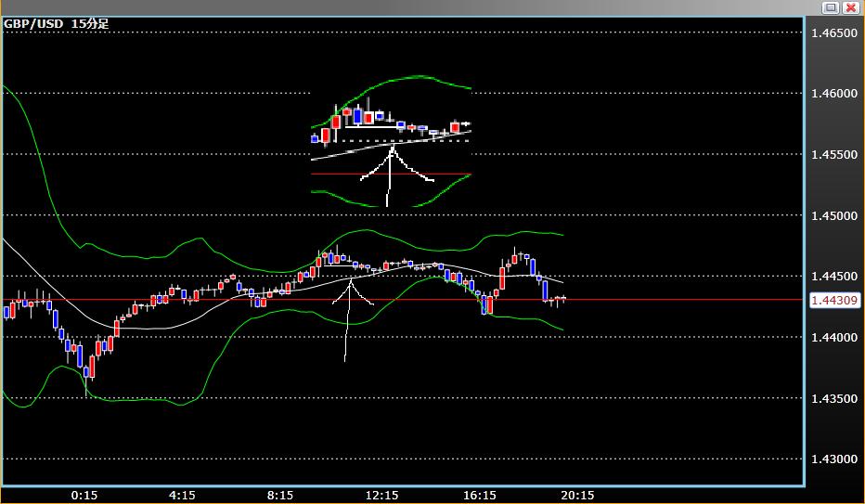Viewport: 865px width, 504px height.
Task: Click the maximize chart panel button
Action: 831,7
